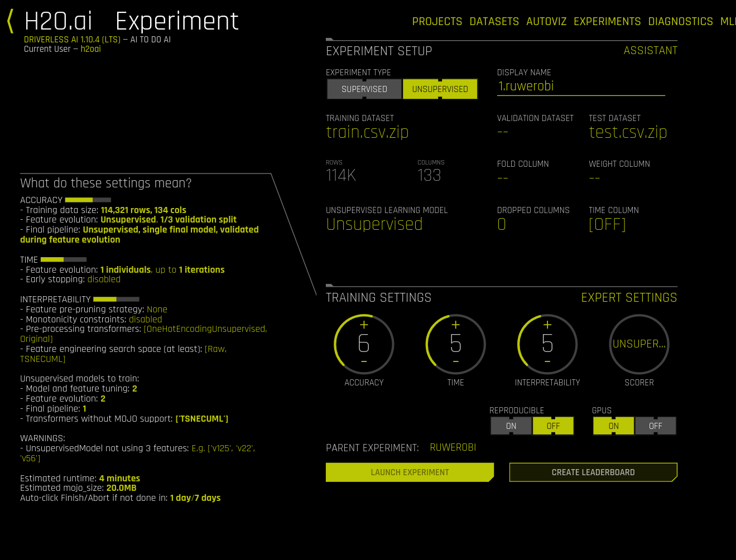This screenshot has width=736, height=560.
Task: Open the dropped columns selector showing 0
Action: click(x=502, y=224)
